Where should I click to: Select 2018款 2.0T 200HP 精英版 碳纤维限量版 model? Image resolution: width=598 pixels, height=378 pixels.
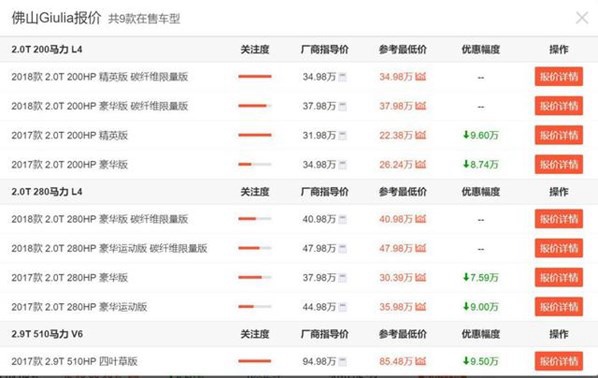tap(100, 77)
